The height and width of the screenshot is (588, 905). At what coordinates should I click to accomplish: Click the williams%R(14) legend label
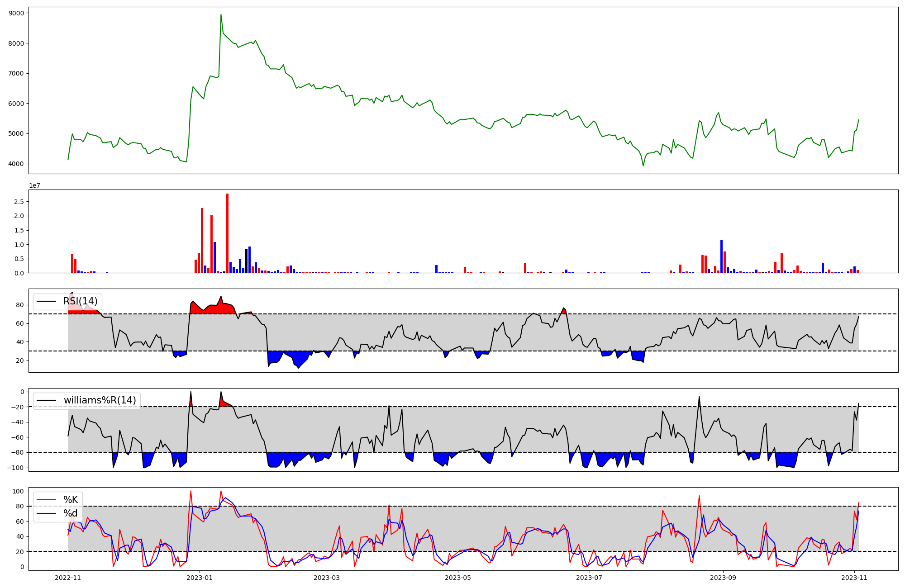click(100, 400)
